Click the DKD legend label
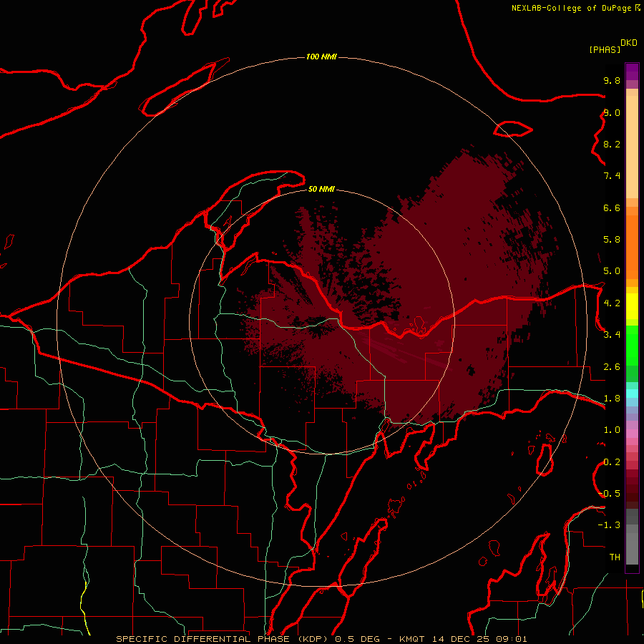The width and height of the screenshot is (644, 644). tap(629, 43)
